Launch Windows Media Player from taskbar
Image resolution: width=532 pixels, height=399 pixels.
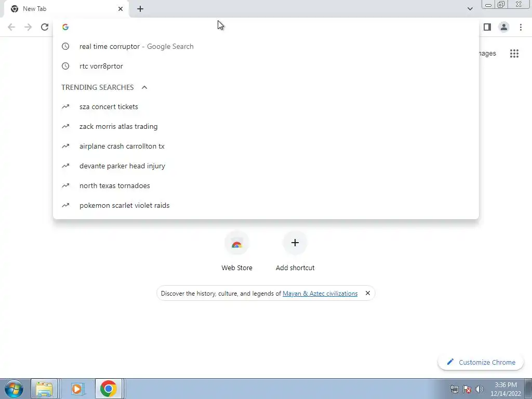tap(77, 389)
